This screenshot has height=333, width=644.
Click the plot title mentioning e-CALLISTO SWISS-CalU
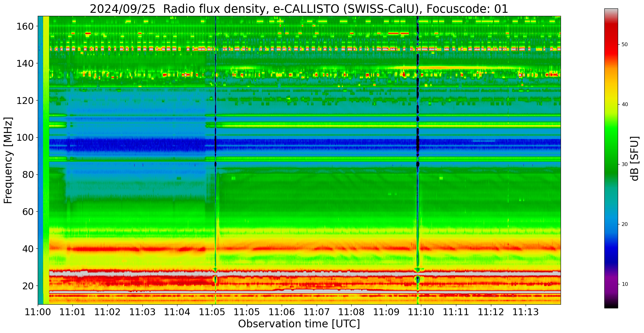tap(299, 9)
